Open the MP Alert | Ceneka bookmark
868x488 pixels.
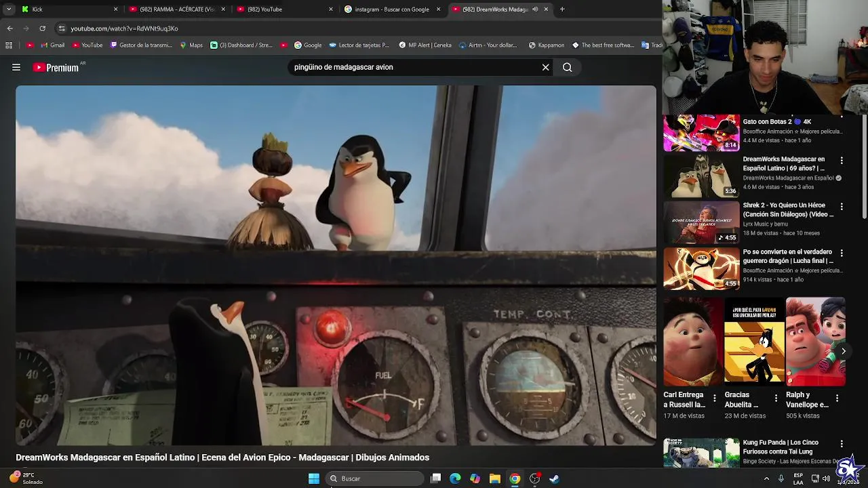[x=425, y=45]
